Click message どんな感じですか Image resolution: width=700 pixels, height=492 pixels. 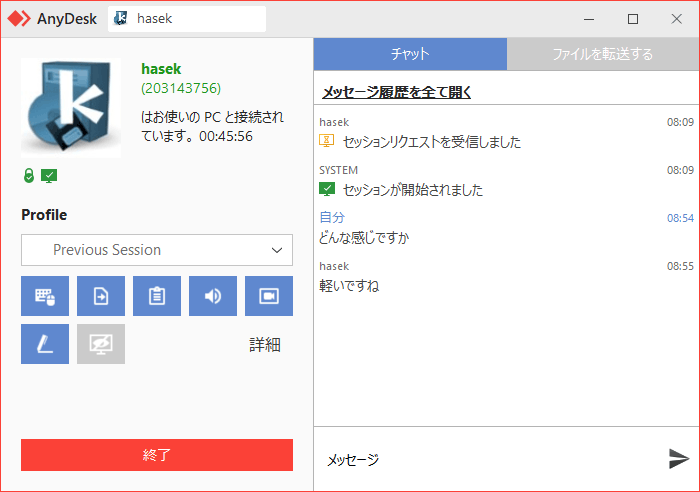[x=364, y=238]
